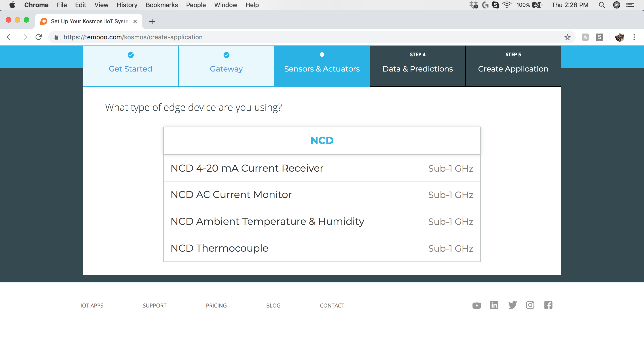
Task: Reload the page
Action: pos(38,37)
